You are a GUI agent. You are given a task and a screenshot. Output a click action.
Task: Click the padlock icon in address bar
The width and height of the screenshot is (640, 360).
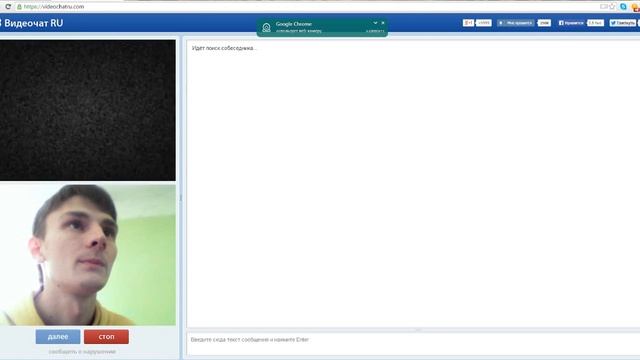[x=19, y=7]
